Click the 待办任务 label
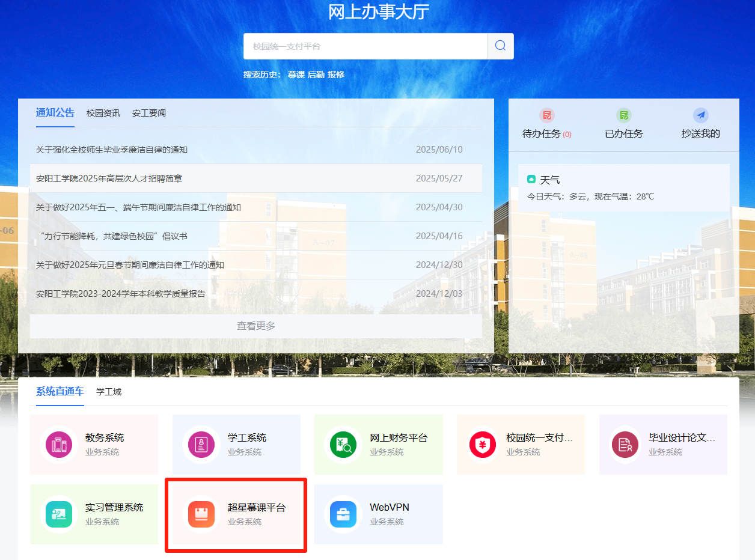 (541, 133)
